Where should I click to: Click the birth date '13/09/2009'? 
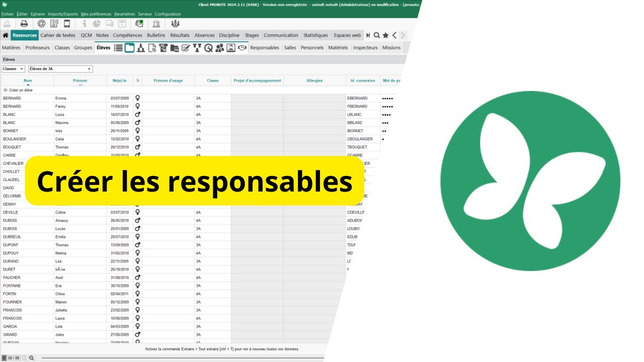click(x=120, y=245)
